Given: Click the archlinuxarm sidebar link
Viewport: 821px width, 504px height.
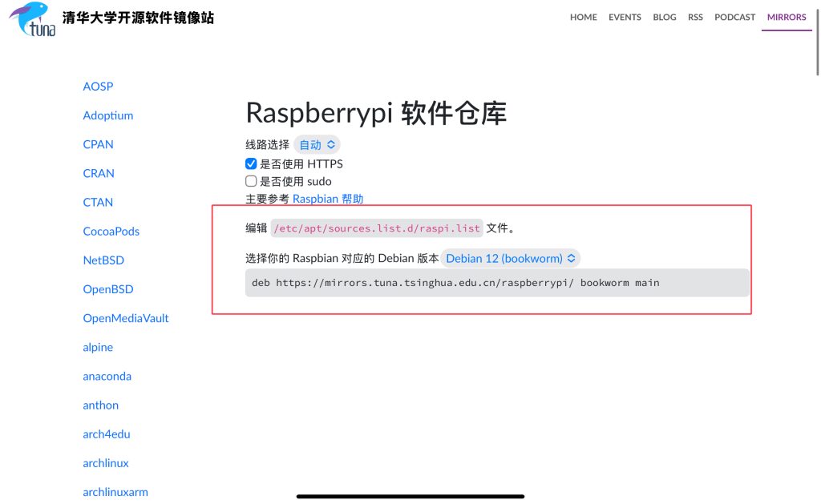Looking at the screenshot, I should click(x=115, y=492).
